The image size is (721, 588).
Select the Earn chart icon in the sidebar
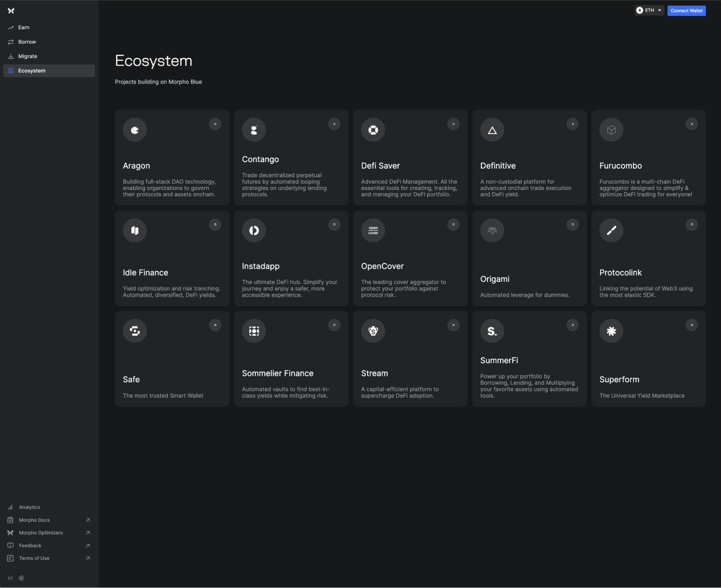(10, 27)
